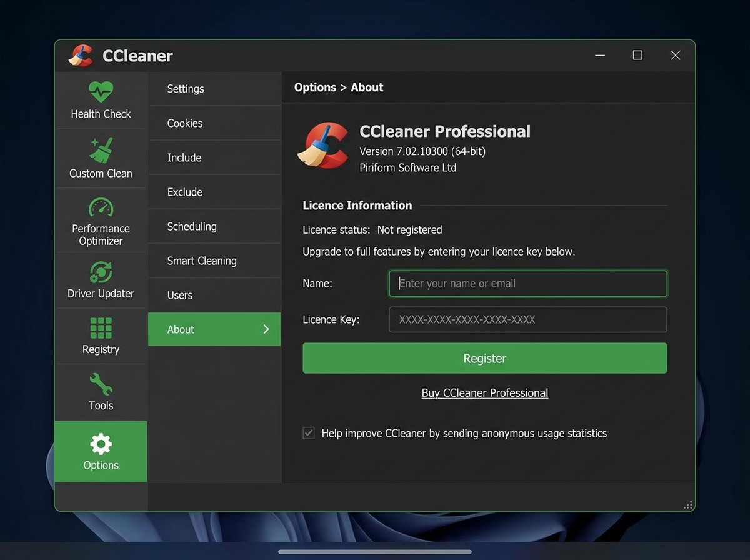Viewport: 750px width, 560px height.
Task: Toggle anonymous usage statistics checkbox
Action: point(309,433)
